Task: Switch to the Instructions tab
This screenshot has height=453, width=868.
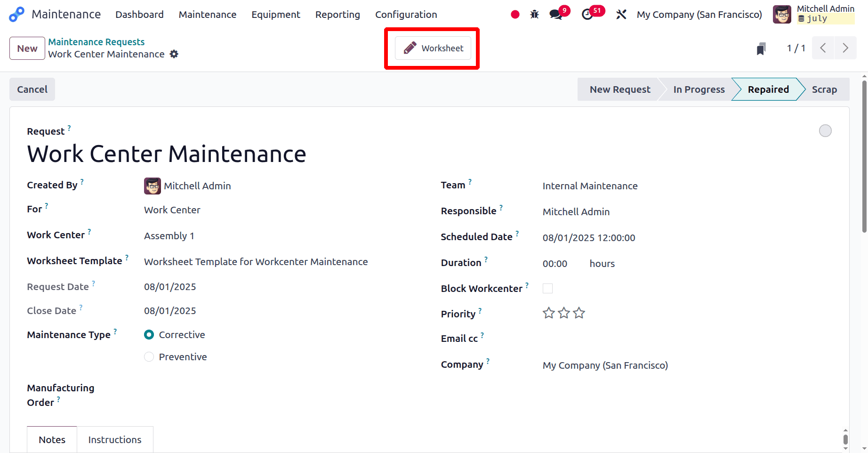Action: pyautogui.click(x=115, y=440)
